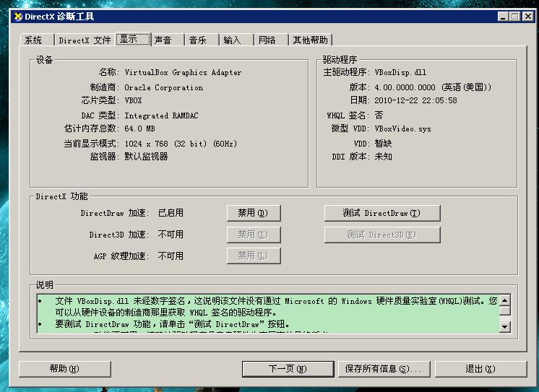Open the 网络 tab
The height and width of the screenshot is (392, 539).
[x=272, y=40]
